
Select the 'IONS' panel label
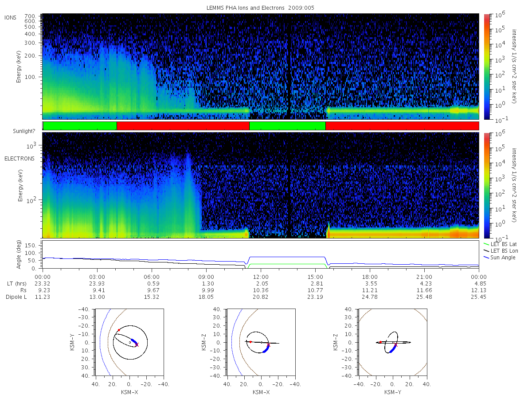click(x=11, y=17)
